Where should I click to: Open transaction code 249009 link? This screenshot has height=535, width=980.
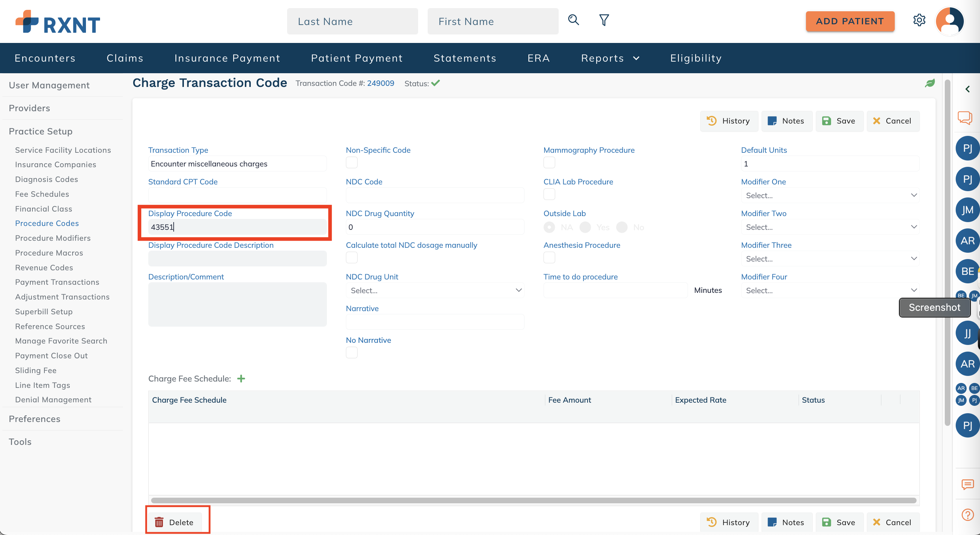[380, 83]
